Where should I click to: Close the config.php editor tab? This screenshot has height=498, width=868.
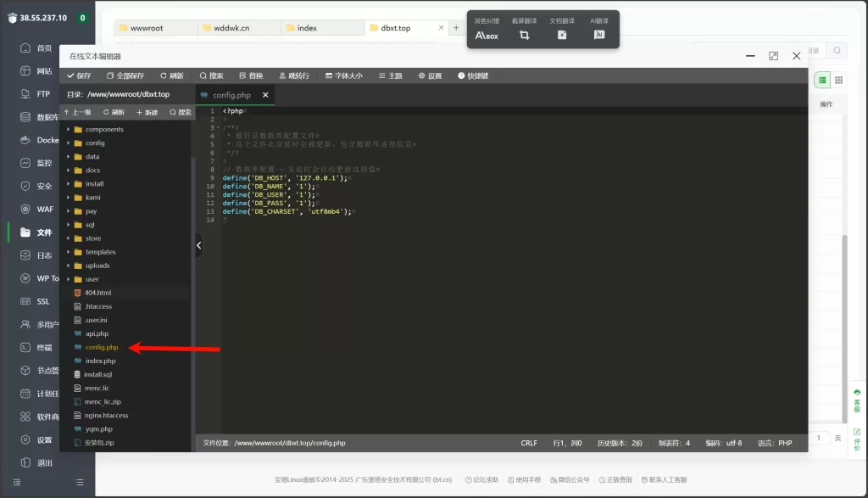pos(265,95)
